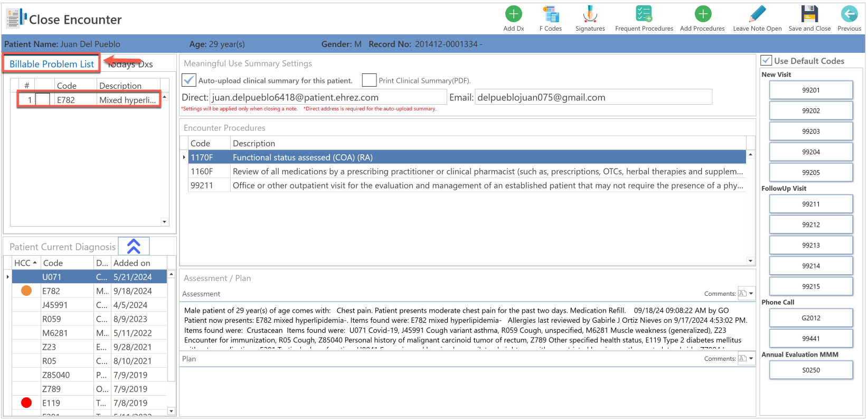Select diagnosis row Z789

pos(89,389)
